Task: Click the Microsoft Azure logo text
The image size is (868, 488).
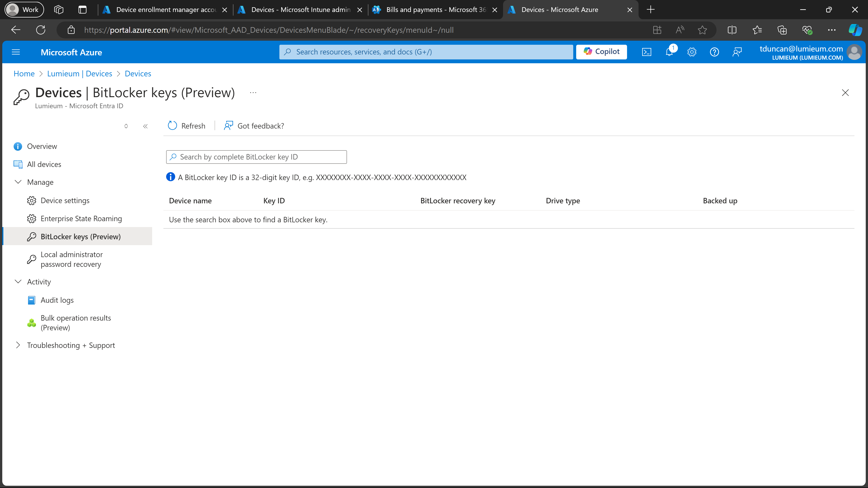Action: 71,52
